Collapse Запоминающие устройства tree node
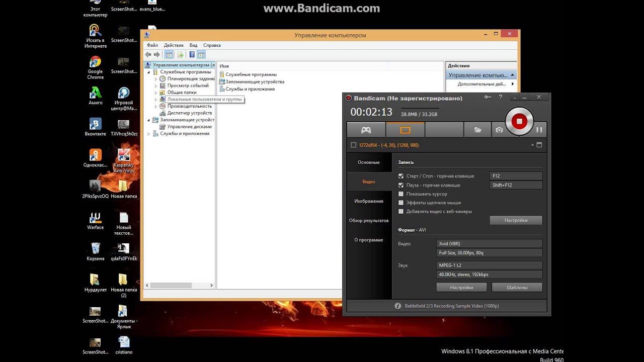This screenshot has width=644, height=362. coord(149,120)
